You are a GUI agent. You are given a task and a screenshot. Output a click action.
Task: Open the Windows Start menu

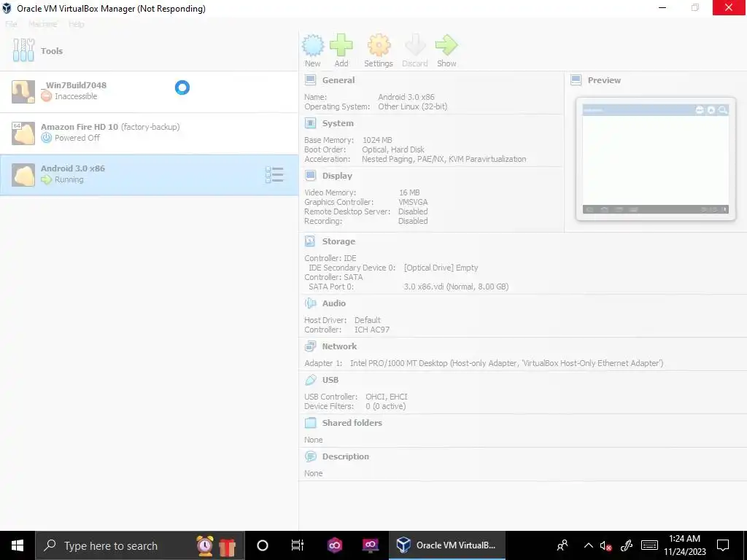18,545
